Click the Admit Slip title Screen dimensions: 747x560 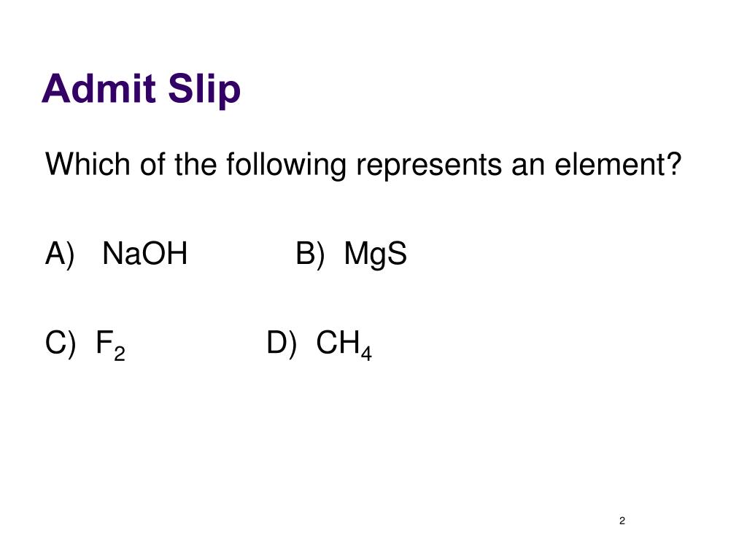tap(141, 90)
